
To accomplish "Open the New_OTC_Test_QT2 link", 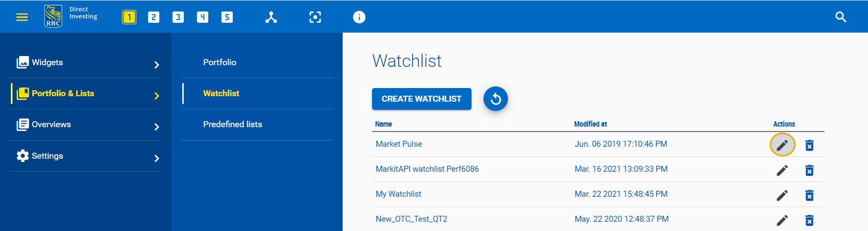I will tap(411, 219).
